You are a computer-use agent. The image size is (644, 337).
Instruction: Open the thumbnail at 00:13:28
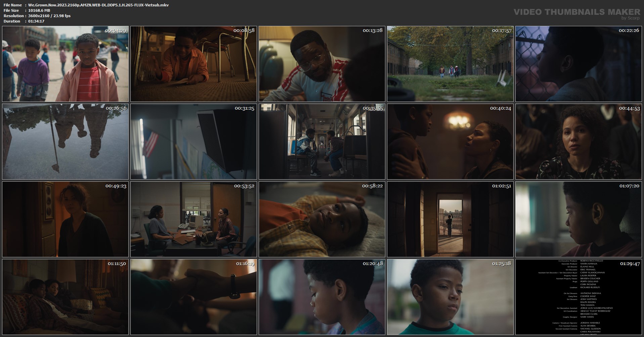[x=322, y=64]
